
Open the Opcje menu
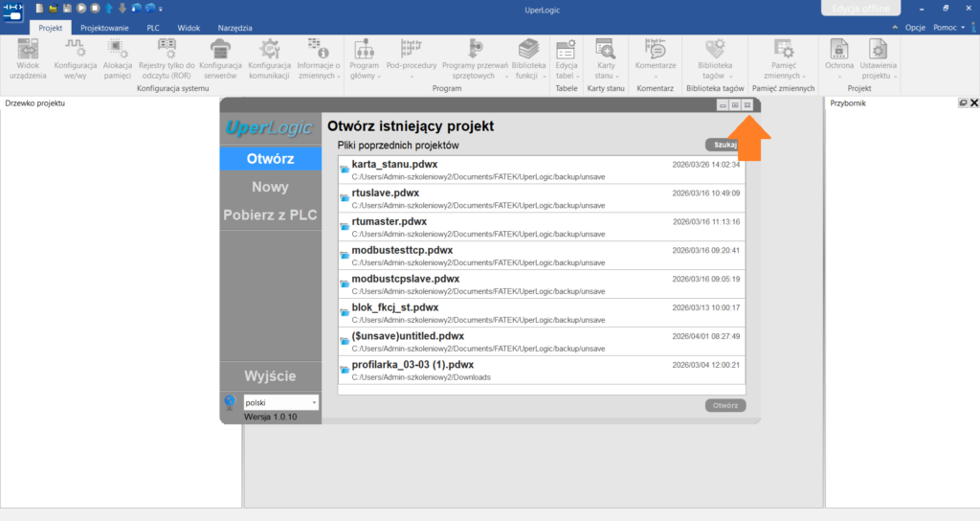(x=915, y=28)
